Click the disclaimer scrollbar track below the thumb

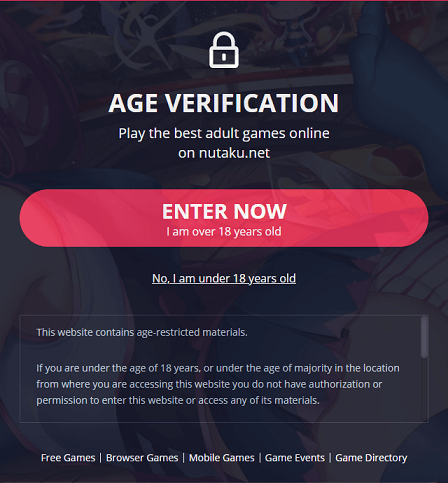click(x=424, y=390)
